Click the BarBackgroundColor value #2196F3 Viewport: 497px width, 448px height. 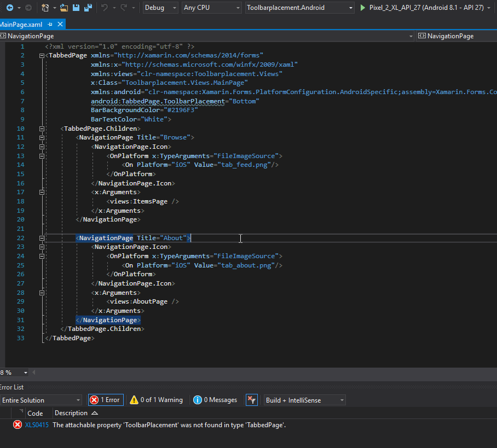(x=181, y=110)
